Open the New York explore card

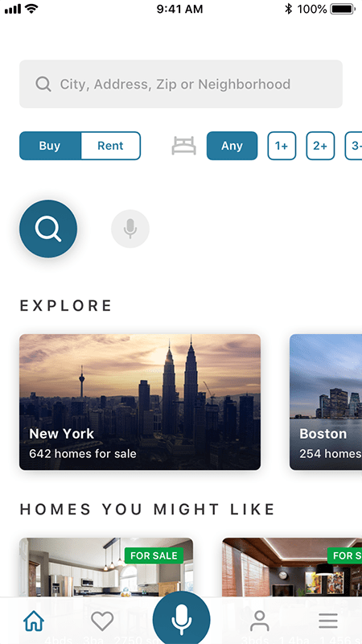pyautogui.click(x=140, y=402)
